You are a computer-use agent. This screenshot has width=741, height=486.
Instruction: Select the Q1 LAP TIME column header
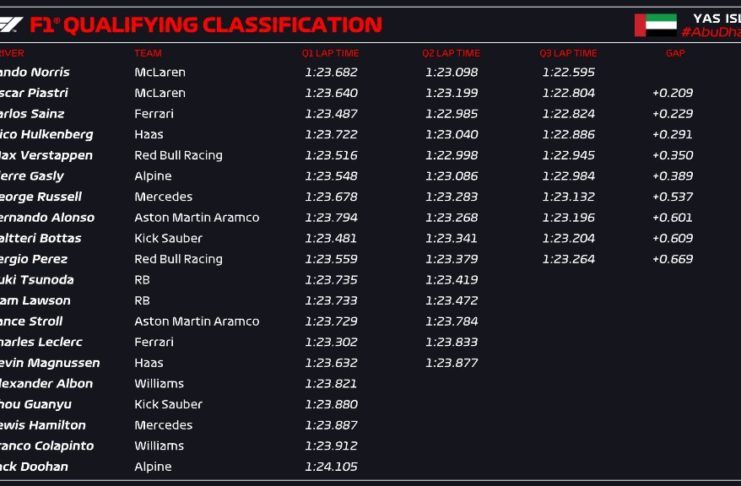point(330,53)
